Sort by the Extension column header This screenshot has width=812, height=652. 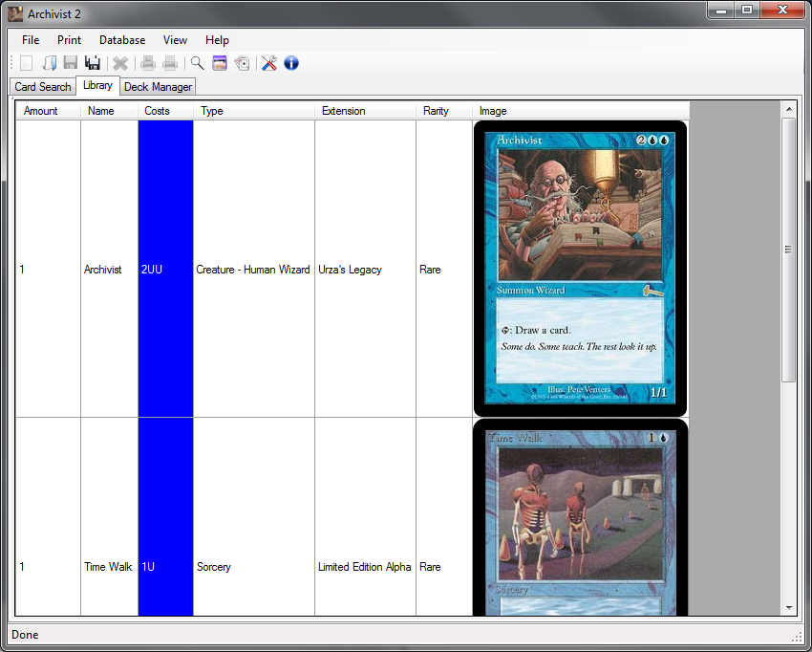click(365, 111)
